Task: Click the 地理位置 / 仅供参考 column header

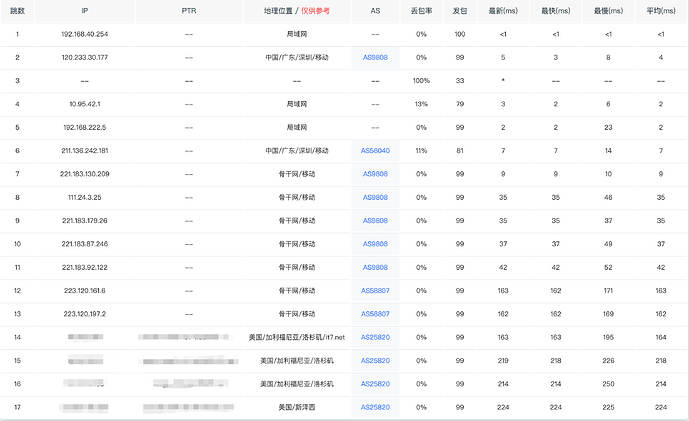Action: pyautogui.click(x=297, y=11)
